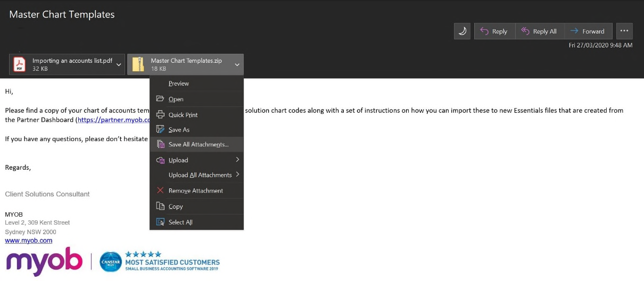Viewport: 644px width, 281px height.
Task: Click the Open folder icon
Action: click(160, 99)
